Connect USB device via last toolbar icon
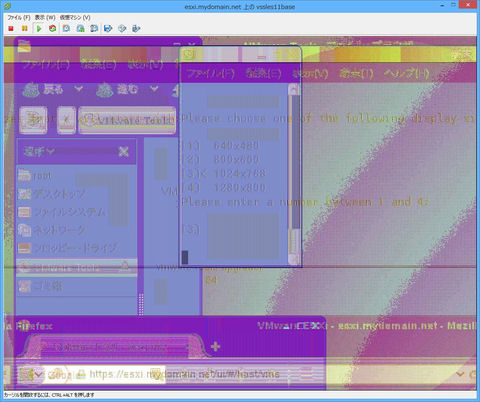 tap(136, 29)
